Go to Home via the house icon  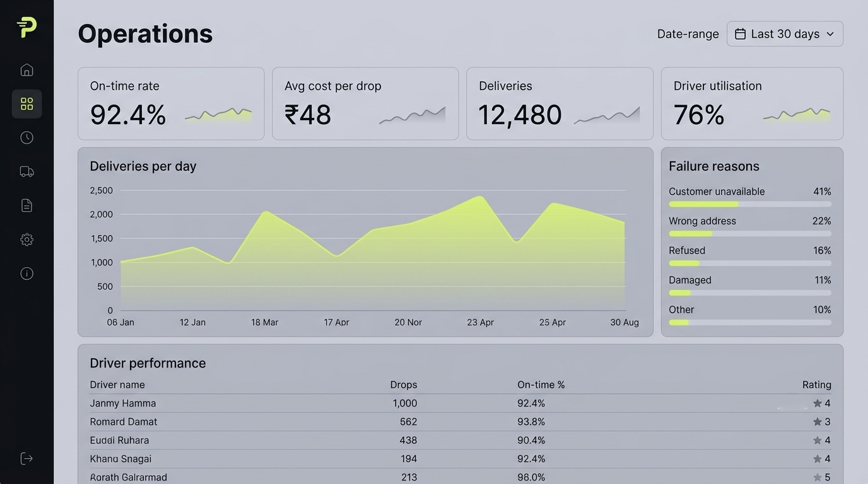pos(26,70)
